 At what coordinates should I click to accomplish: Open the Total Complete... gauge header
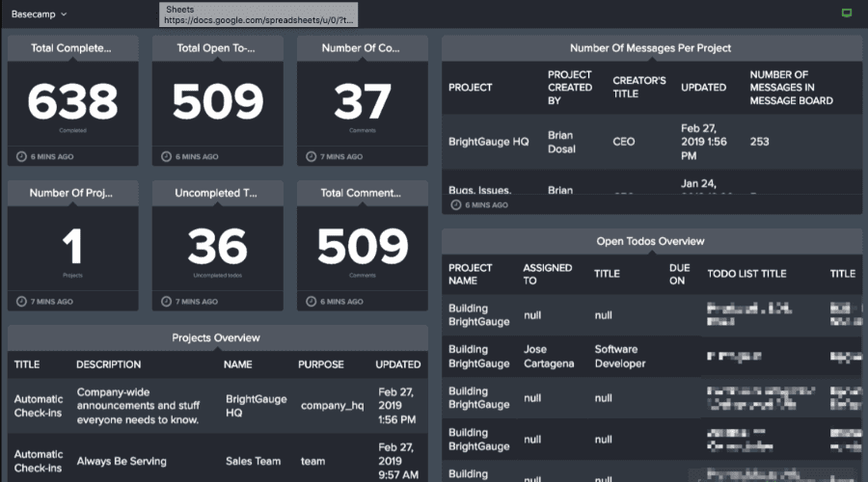72,48
